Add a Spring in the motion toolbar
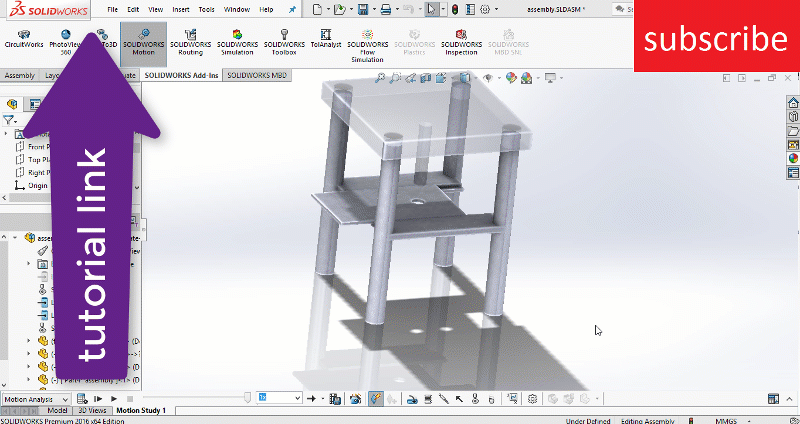Image resolution: width=800 pixels, height=424 pixels. [429, 399]
